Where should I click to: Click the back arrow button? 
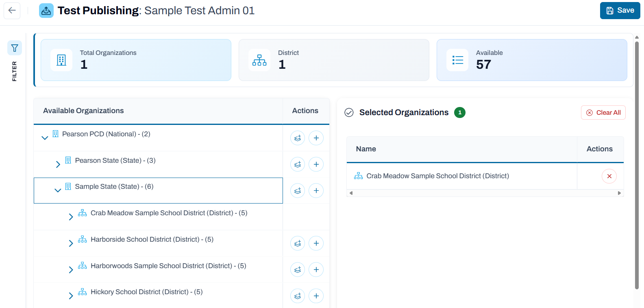click(x=12, y=11)
